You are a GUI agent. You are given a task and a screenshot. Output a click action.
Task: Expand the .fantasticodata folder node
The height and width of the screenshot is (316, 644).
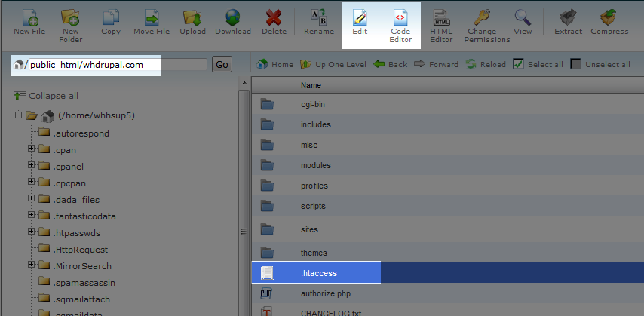click(32, 216)
